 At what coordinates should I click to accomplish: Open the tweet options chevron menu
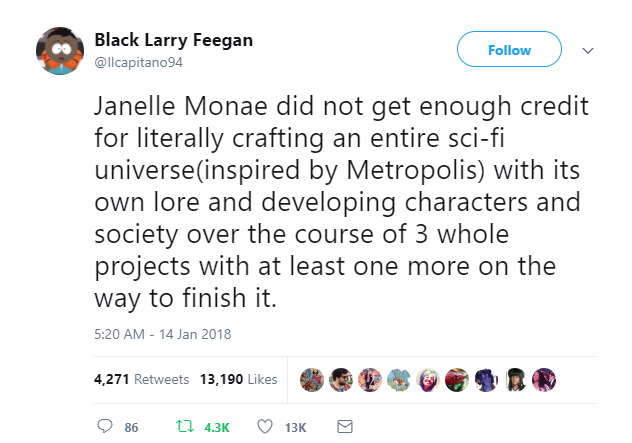click(587, 50)
